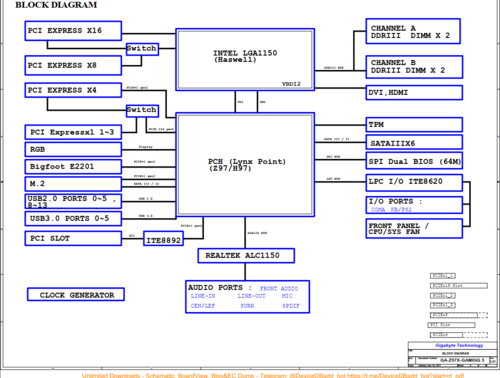Click the PCI SLOT block

click(73, 239)
